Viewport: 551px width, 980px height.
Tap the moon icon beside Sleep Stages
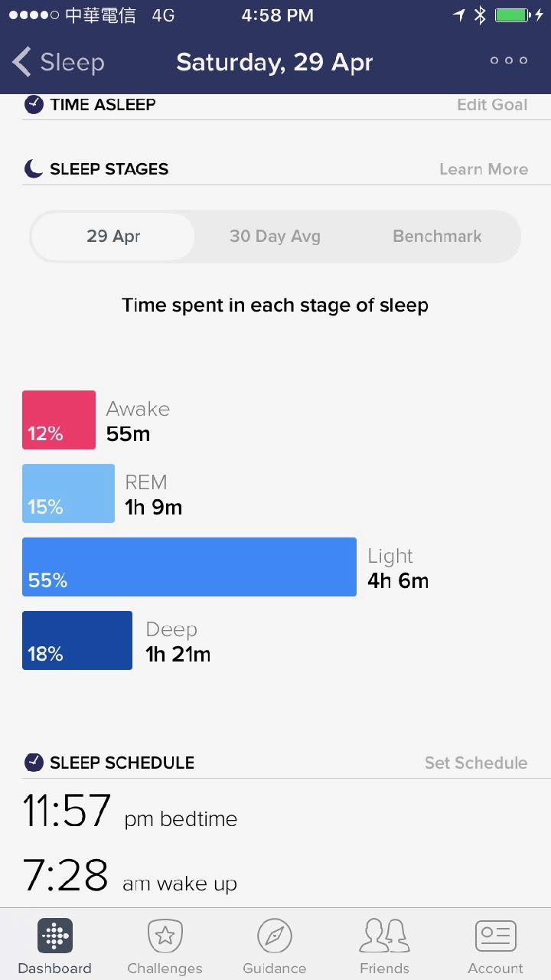34,169
